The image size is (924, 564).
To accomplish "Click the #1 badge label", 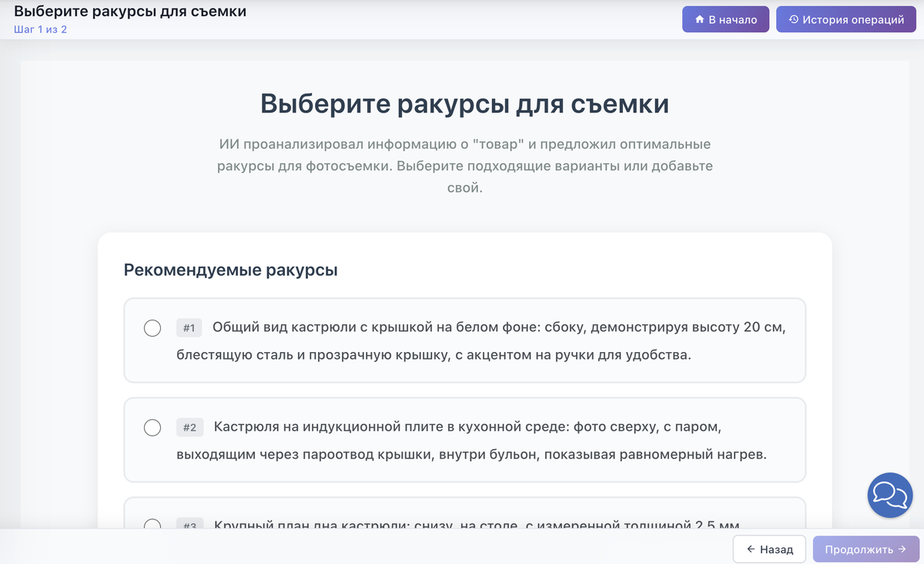I will [189, 328].
